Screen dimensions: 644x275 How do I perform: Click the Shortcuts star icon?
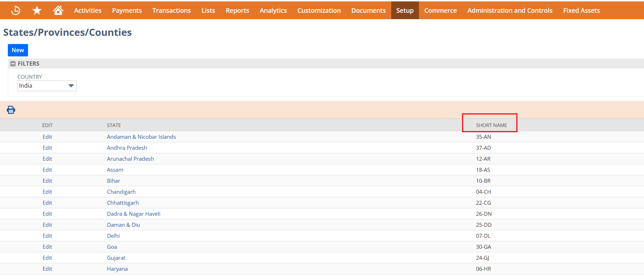pyautogui.click(x=37, y=11)
